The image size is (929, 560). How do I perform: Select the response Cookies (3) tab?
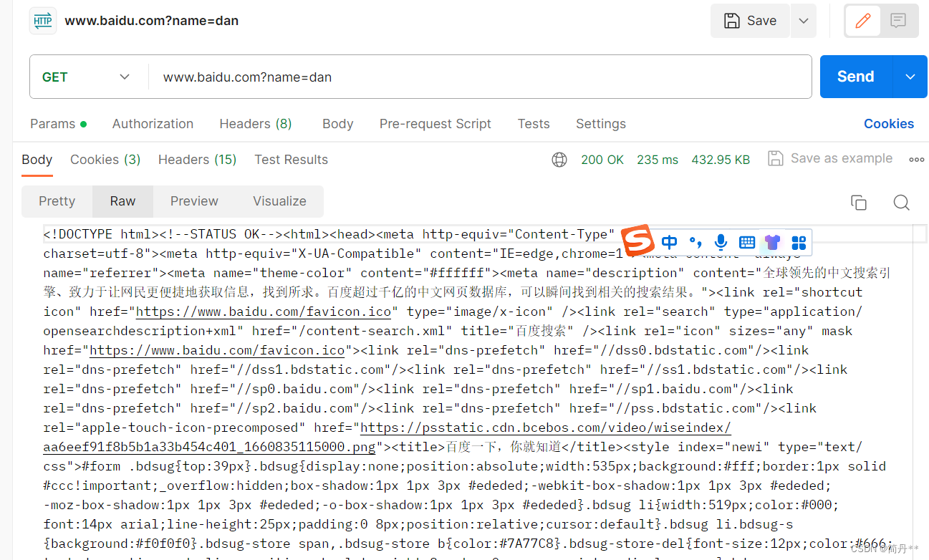coord(105,160)
